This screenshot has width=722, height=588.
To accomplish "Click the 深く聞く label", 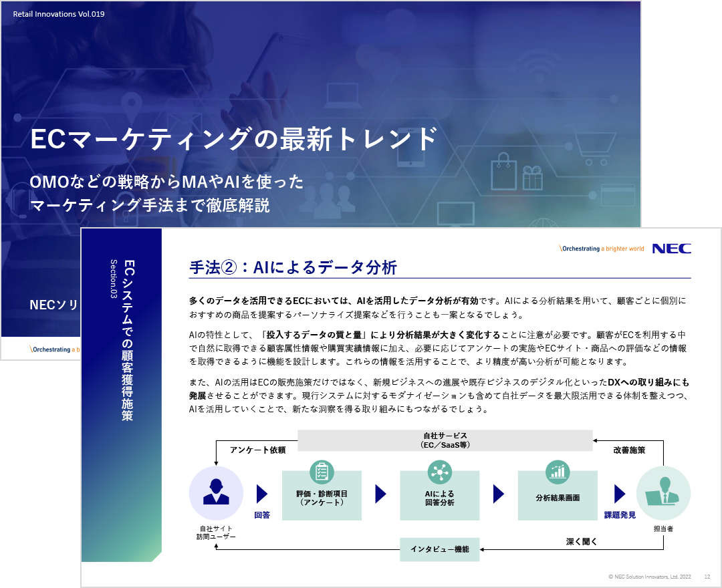I will (x=582, y=541).
